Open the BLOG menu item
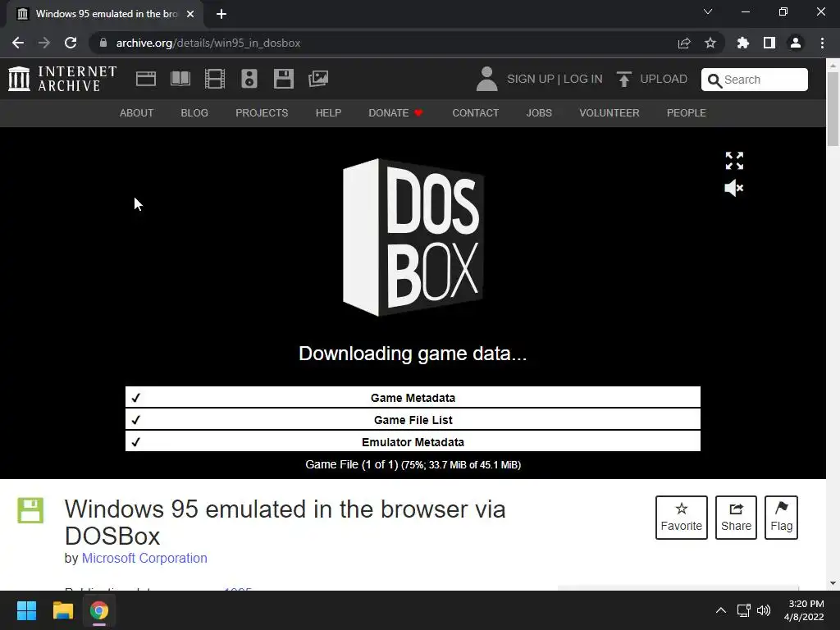The width and height of the screenshot is (840, 630). tap(194, 113)
